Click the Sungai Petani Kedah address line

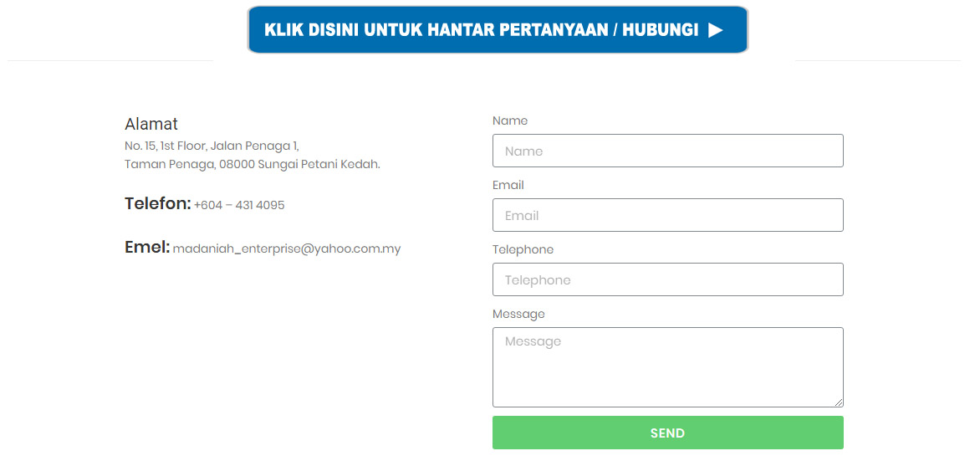(252, 164)
